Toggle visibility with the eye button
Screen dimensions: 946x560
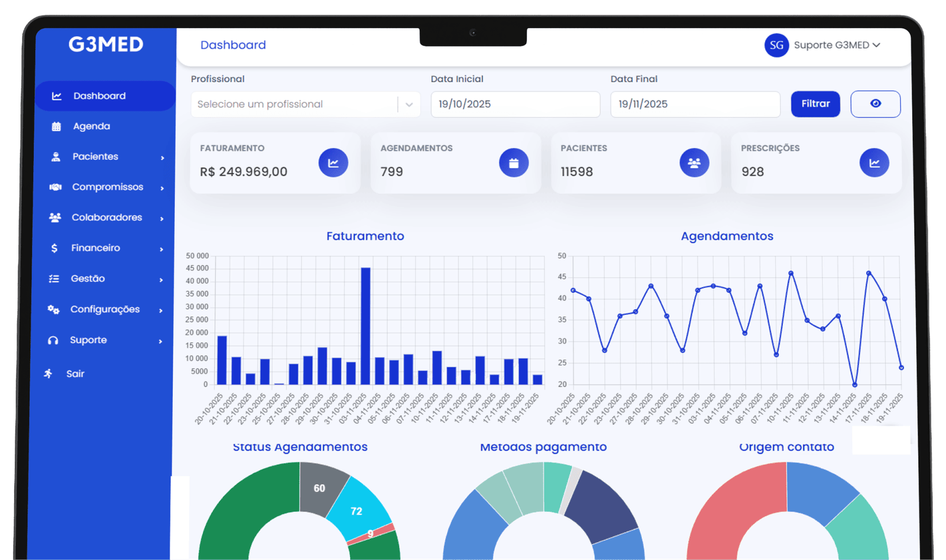(x=875, y=104)
